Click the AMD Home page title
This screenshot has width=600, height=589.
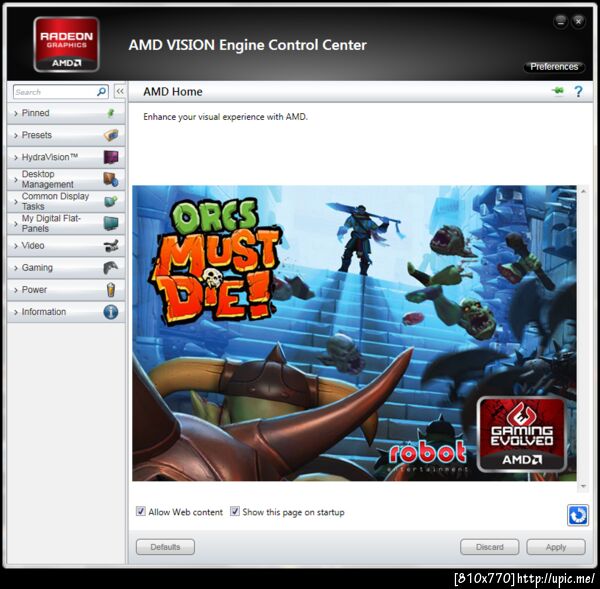tap(173, 92)
